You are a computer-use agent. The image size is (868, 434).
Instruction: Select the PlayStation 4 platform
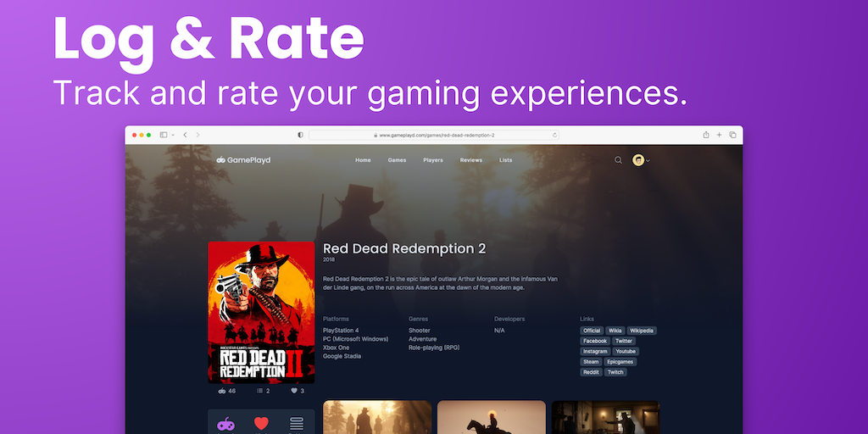tap(341, 331)
